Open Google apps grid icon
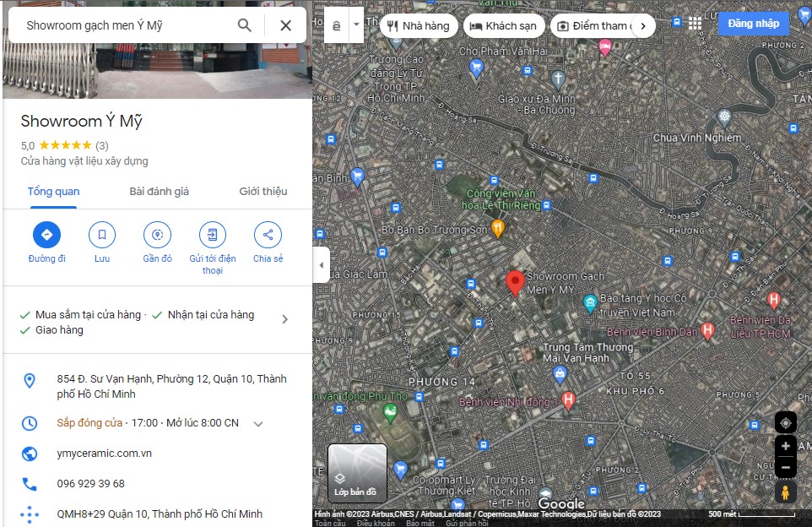The image size is (812, 527). tap(695, 24)
